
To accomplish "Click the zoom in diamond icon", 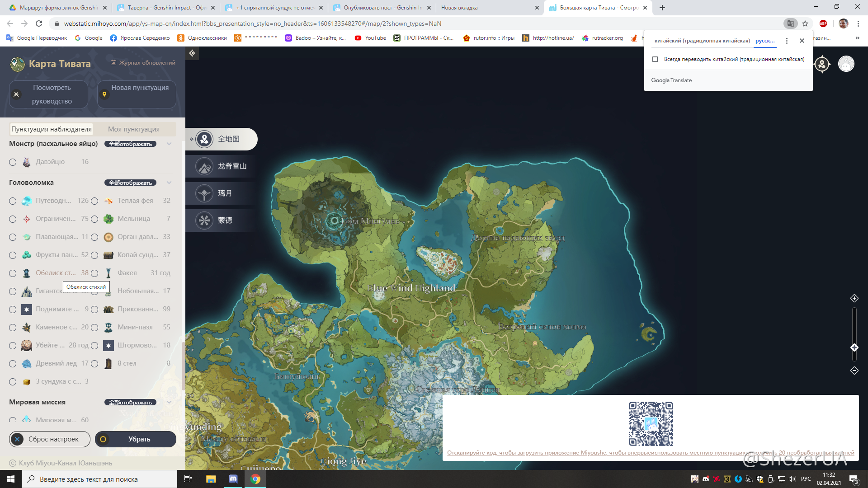I will (x=854, y=298).
